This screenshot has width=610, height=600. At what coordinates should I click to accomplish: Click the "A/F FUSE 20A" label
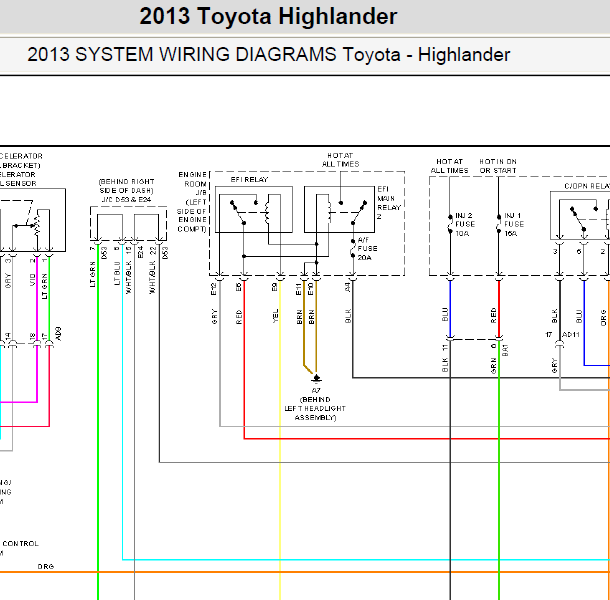pos(367,249)
